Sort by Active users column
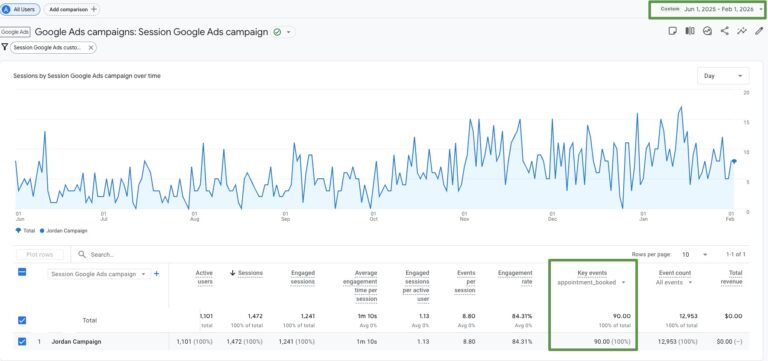The height and width of the screenshot is (361, 768). click(x=204, y=277)
